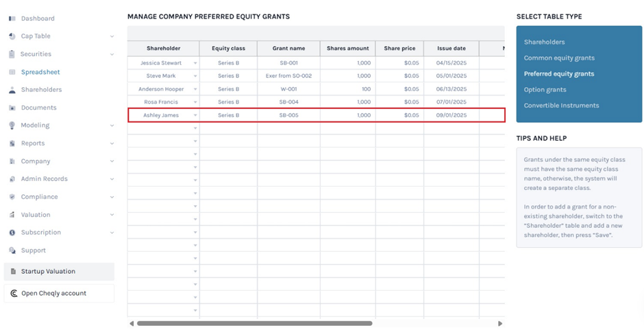This screenshot has width=644, height=330.
Task: Click the Cheqly logo icon
Action: click(x=14, y=294)
